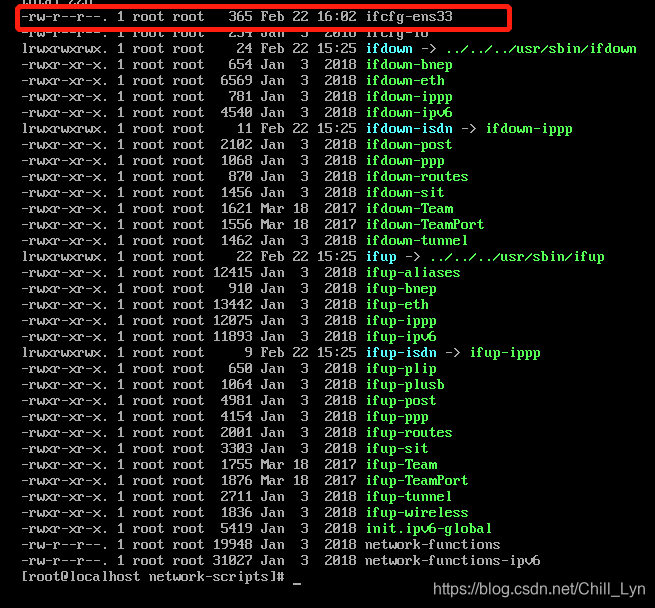Click the ifup-Team script name
Screen dimensions: 655x608
(x=401, y=465)
